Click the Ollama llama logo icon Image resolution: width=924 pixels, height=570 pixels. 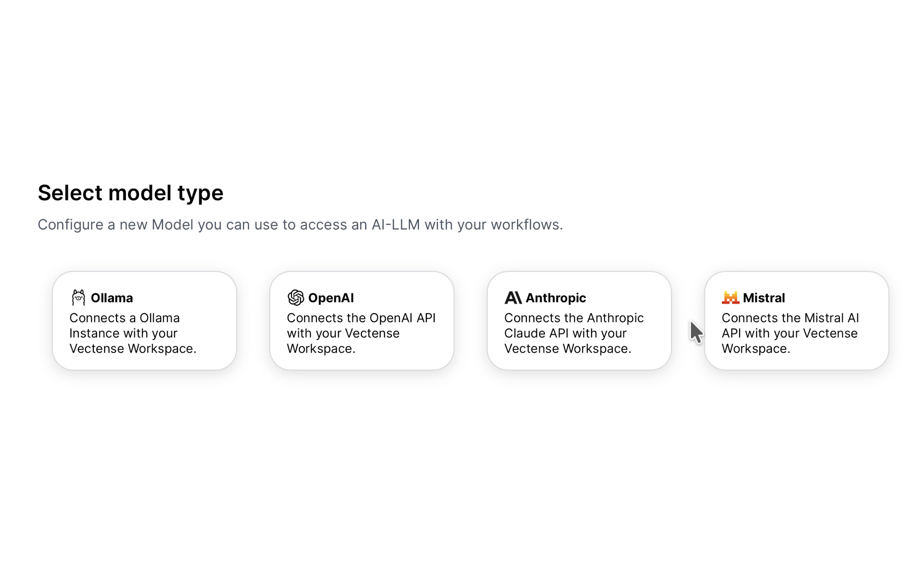[x=78, y=298]
